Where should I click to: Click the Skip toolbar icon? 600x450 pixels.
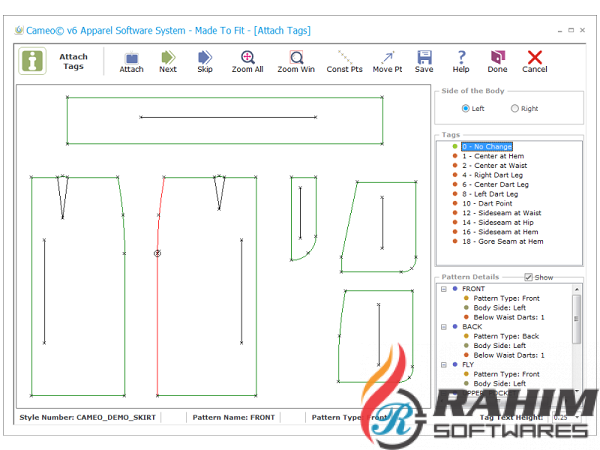[x=205, y=62]
